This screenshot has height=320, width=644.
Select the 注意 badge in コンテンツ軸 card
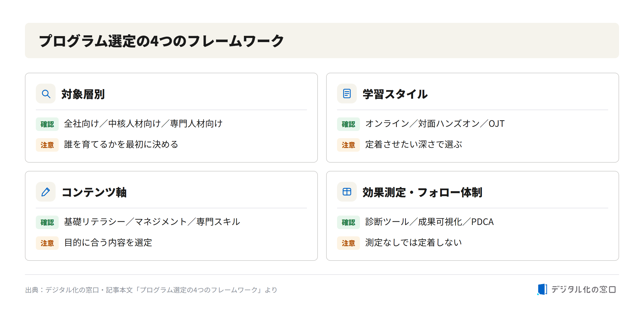click(x=47, y=243)
